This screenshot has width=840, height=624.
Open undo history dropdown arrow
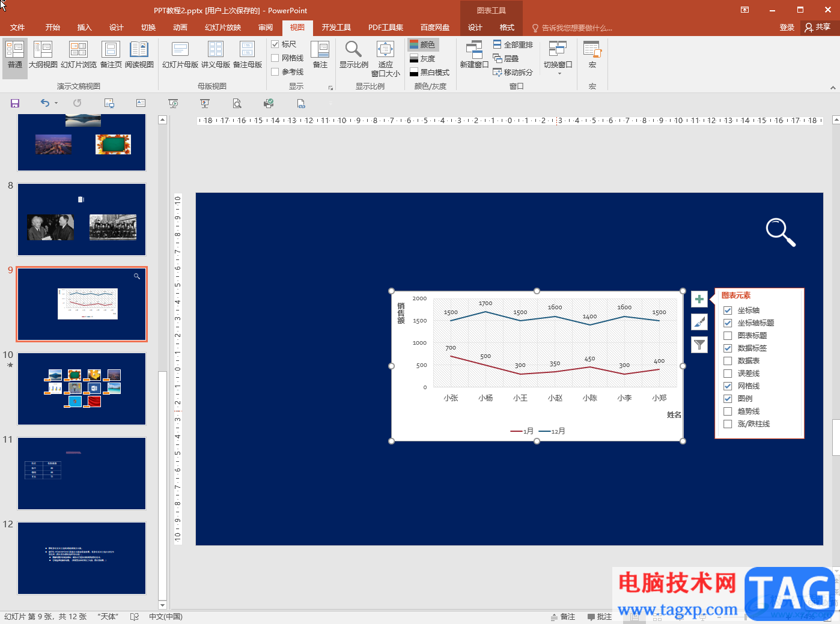[56, 103]
